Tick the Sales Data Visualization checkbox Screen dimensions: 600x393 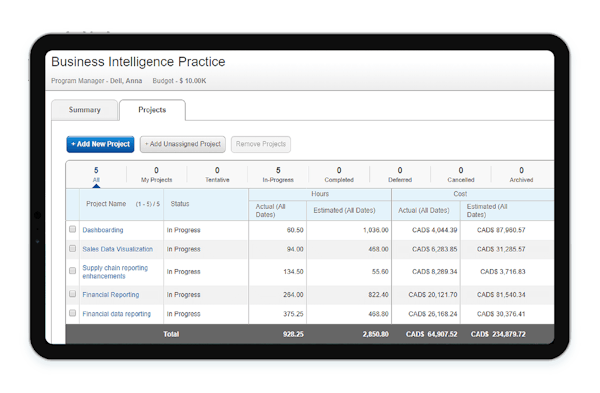coord(72,249)
